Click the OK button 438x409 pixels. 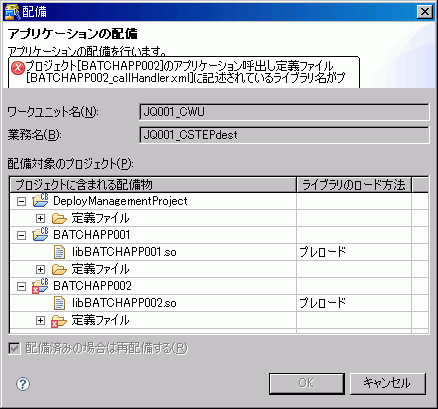click(306, 383)
